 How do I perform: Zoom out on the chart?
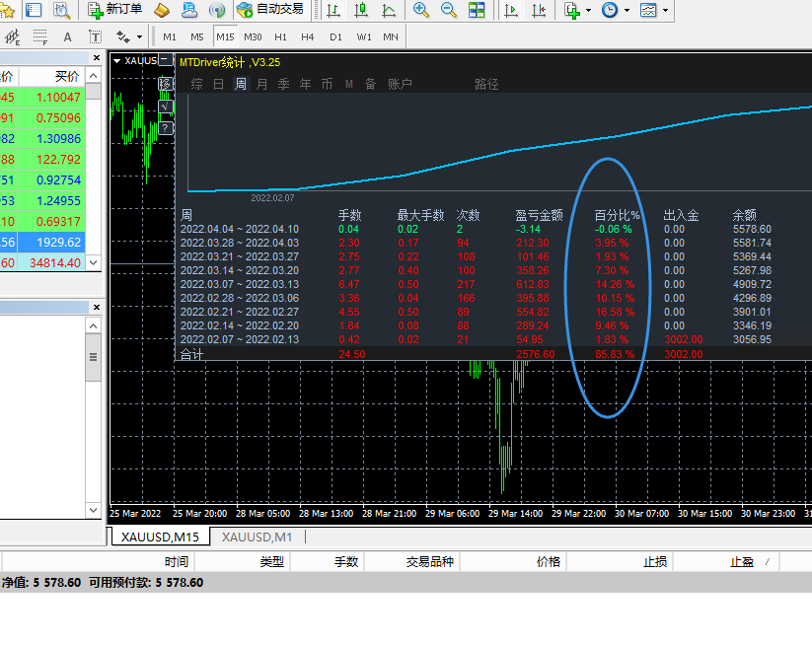pos(449,10)
